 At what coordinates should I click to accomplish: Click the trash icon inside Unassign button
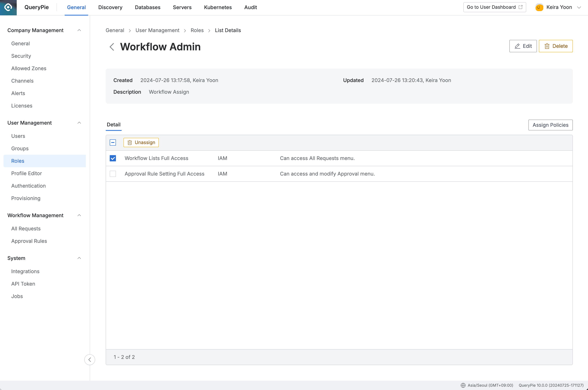(x=130, y=142)
